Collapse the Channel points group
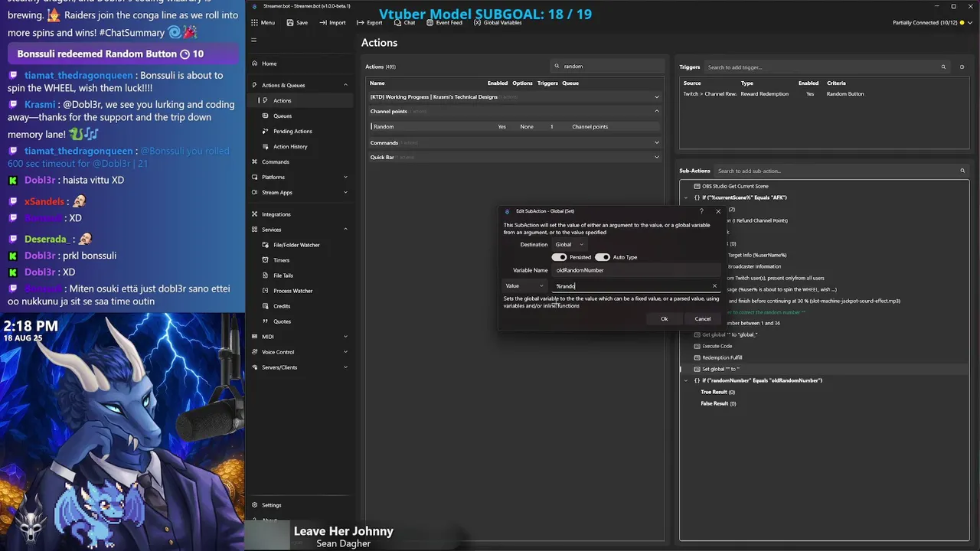 coord(656,112)
